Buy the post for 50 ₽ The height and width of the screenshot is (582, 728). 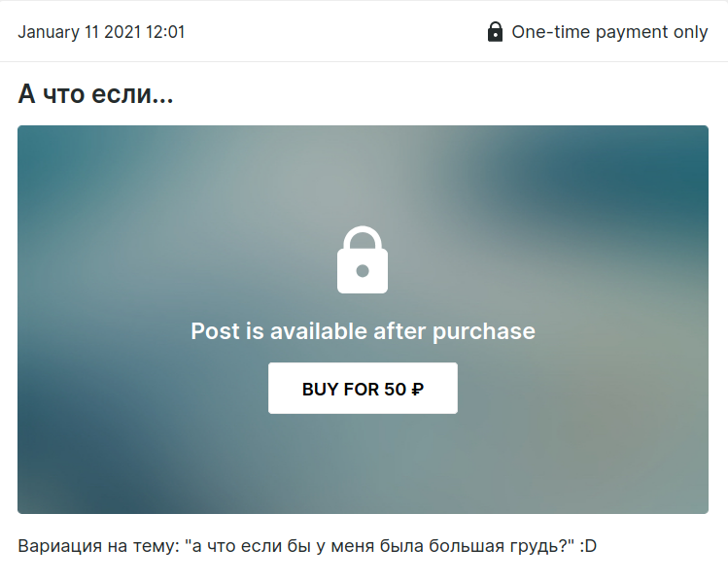pos(363,388)
